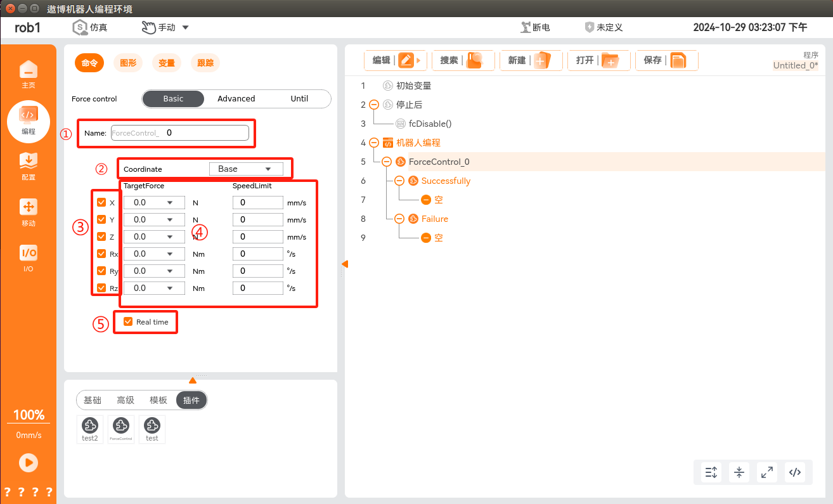
Task: Open the 移动 move panel icon
Action: (x=29, y=212)
